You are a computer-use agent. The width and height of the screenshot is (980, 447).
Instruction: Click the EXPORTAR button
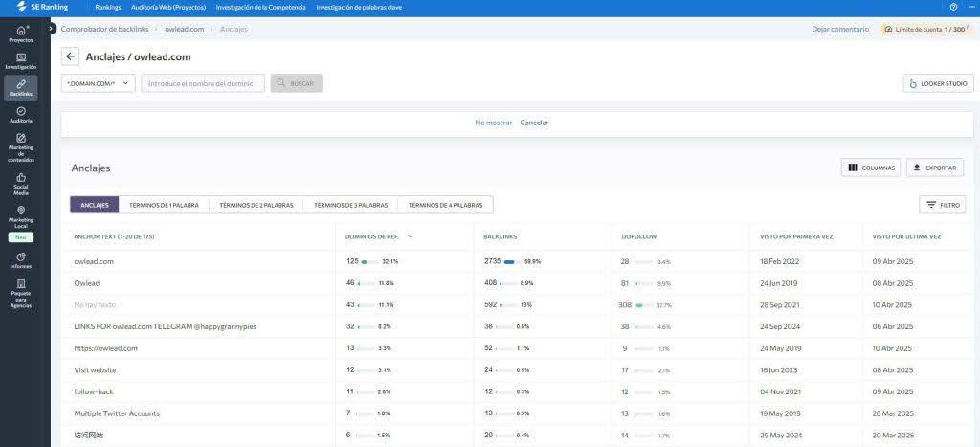(x=935, y=168)
